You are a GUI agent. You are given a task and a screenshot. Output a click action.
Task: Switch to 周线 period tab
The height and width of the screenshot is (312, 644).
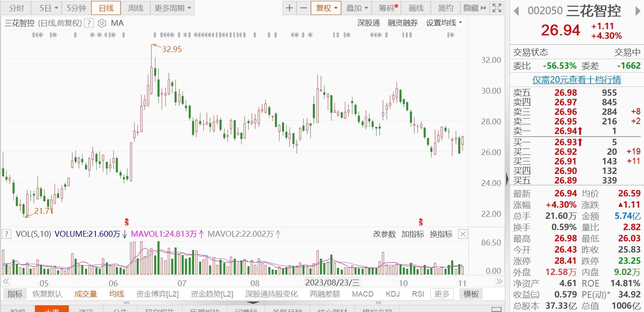tap(135, 8)
